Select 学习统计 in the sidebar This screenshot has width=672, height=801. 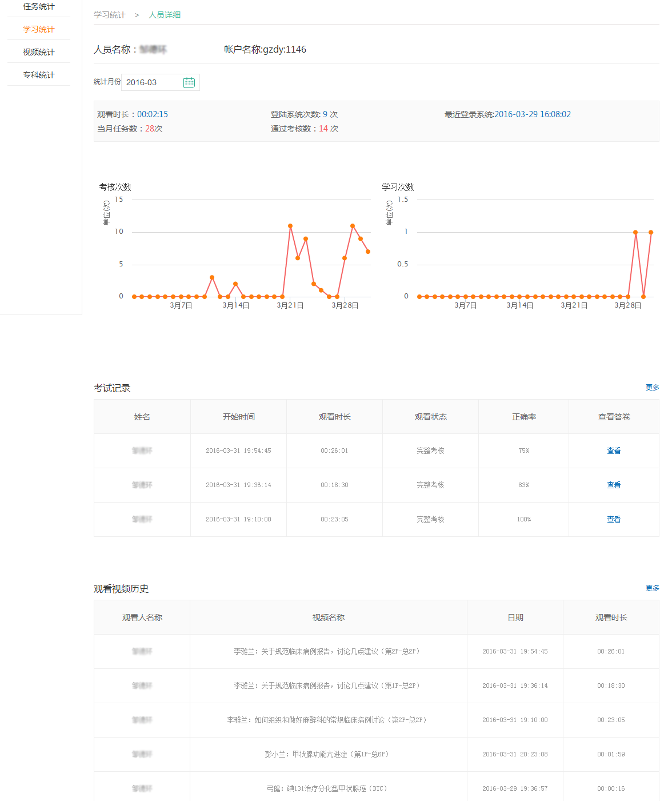point(39,29)
